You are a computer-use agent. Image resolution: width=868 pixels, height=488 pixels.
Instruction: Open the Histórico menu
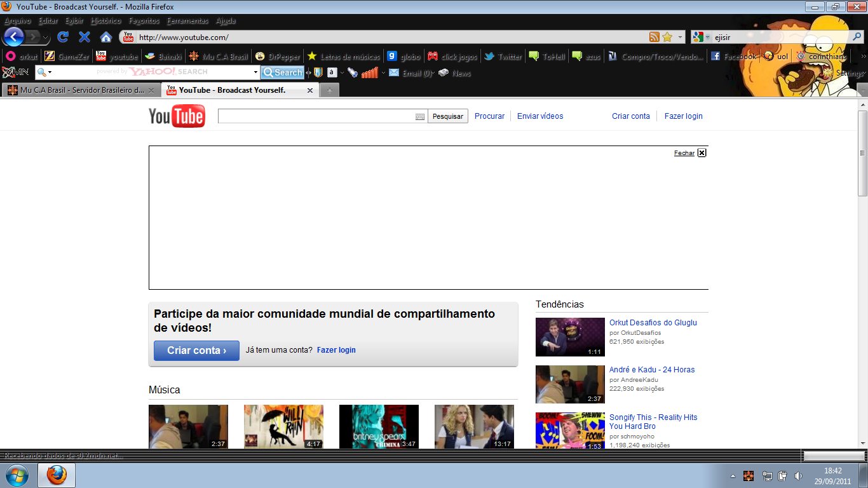(106, 21)
